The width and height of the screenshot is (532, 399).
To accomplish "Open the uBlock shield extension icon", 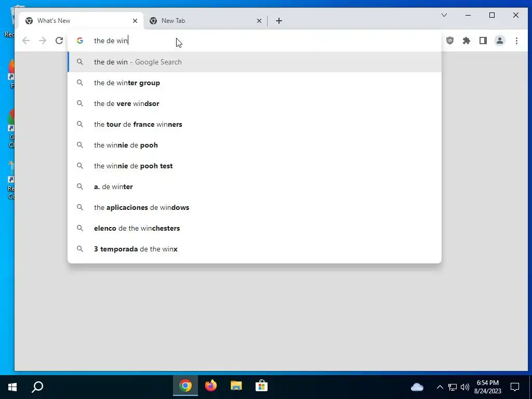I will (450, 41).
